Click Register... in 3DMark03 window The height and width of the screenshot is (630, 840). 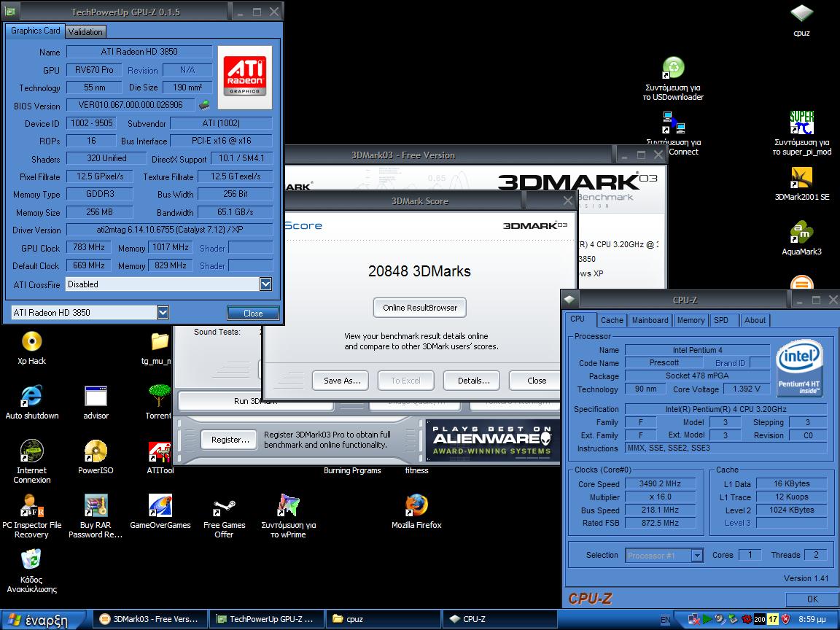pos(230,439)
